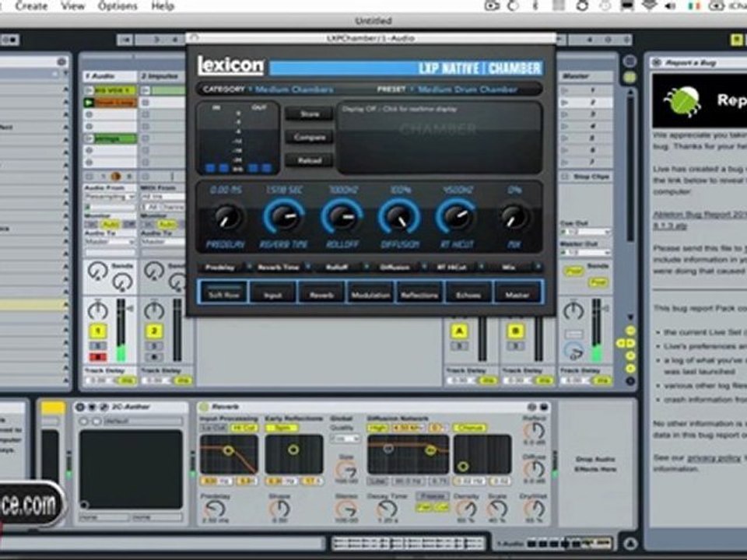Click the Send A knob on track 1
Viewport: 747px width, 560px height.
point(97,271)
